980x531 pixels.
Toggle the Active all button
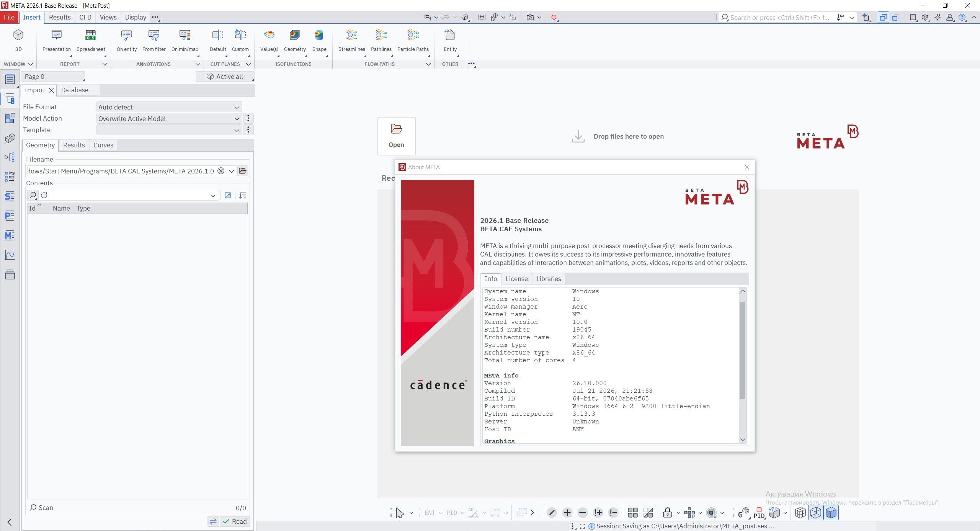(225, 77)
